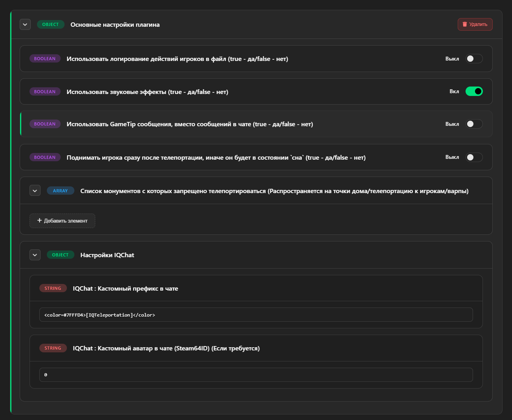This screenshot has height=420, width=512.
Task: Collapse the Настройки IQChat section chevron
Action: pos(35,255)
